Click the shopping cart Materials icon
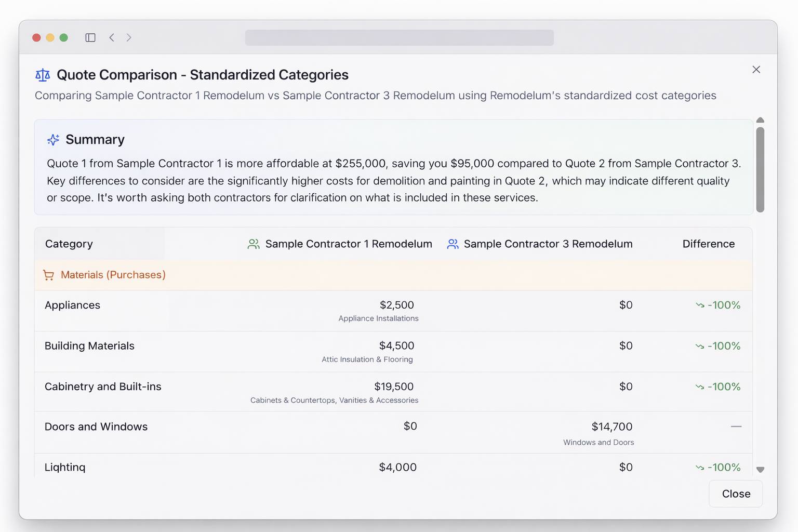The height and width of the screenshot is (532, 798). 49,275
